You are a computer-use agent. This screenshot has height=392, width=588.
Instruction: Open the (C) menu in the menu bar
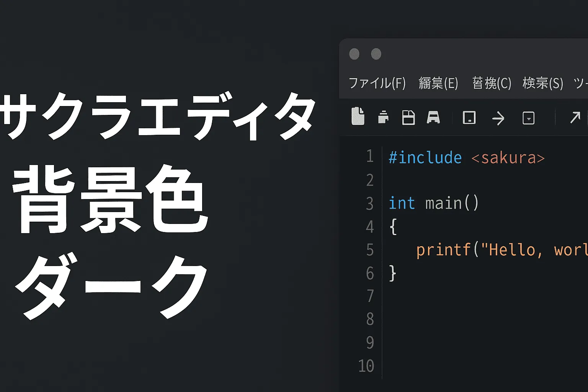[492, 83]
